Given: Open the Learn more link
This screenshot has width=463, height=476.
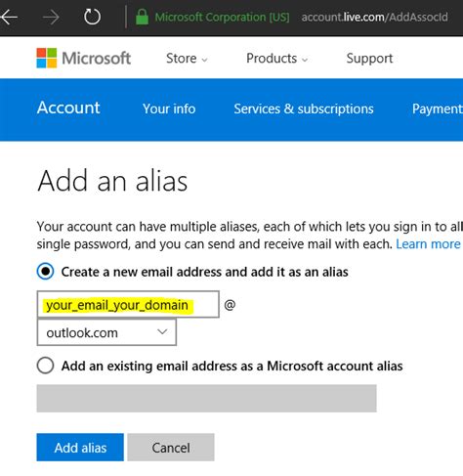Looking at the screenshot, I should click(428, 243).
